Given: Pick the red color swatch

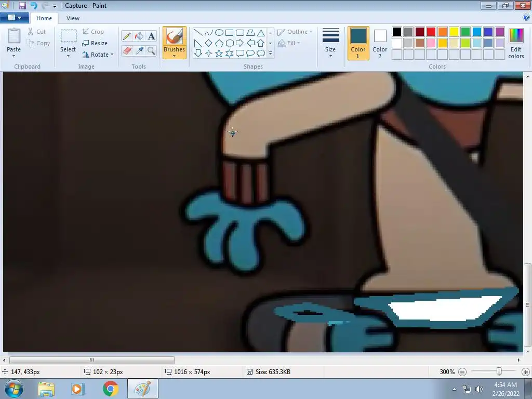Looking at the screenshot, I should (x=431, y=32).
